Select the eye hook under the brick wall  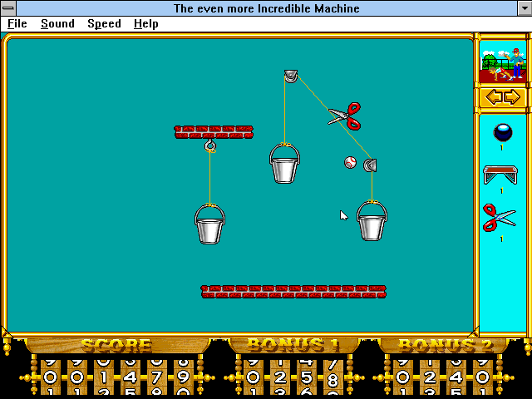(x=210, y=145)
